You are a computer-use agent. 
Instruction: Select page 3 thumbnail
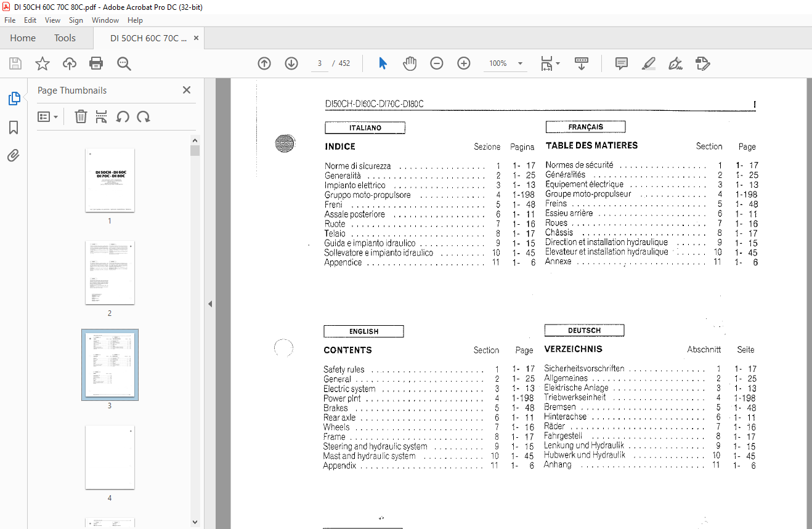point(110,365)
